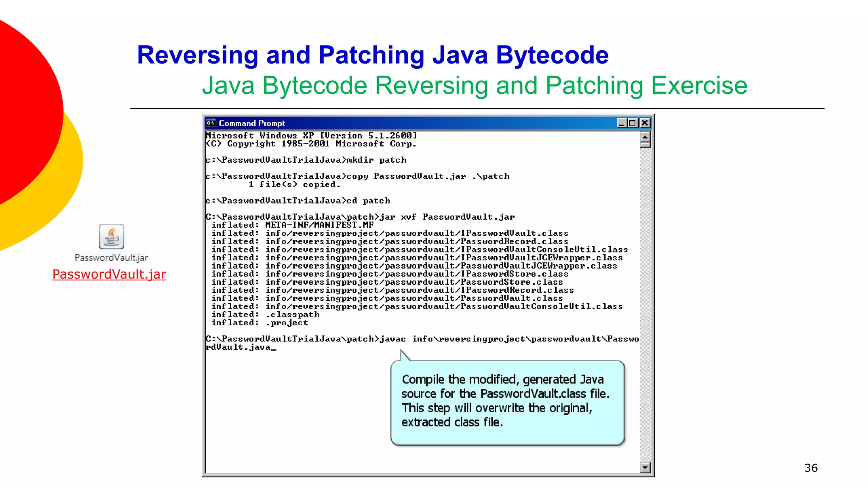Click the slide title 'Reversing and Patching Java Bytecode'
This screenshot has width=868, height=488.
[x=373, y=55]
